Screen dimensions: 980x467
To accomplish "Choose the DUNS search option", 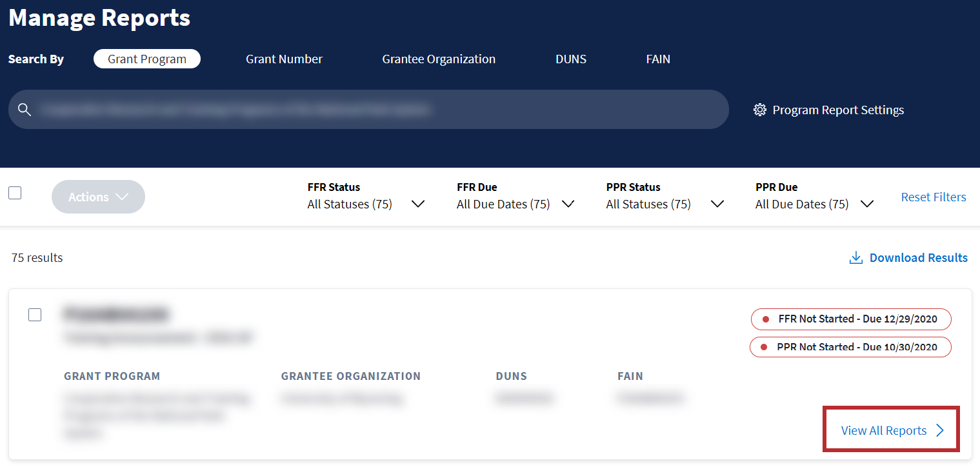I will tap(570, 59).
